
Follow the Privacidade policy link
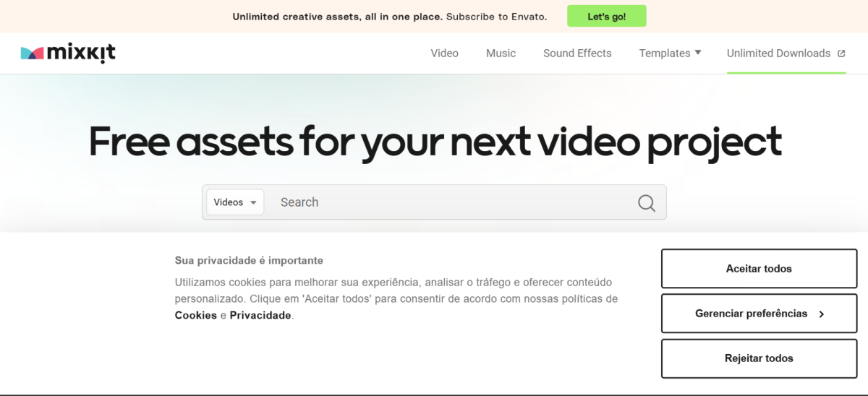click(260, 315)
